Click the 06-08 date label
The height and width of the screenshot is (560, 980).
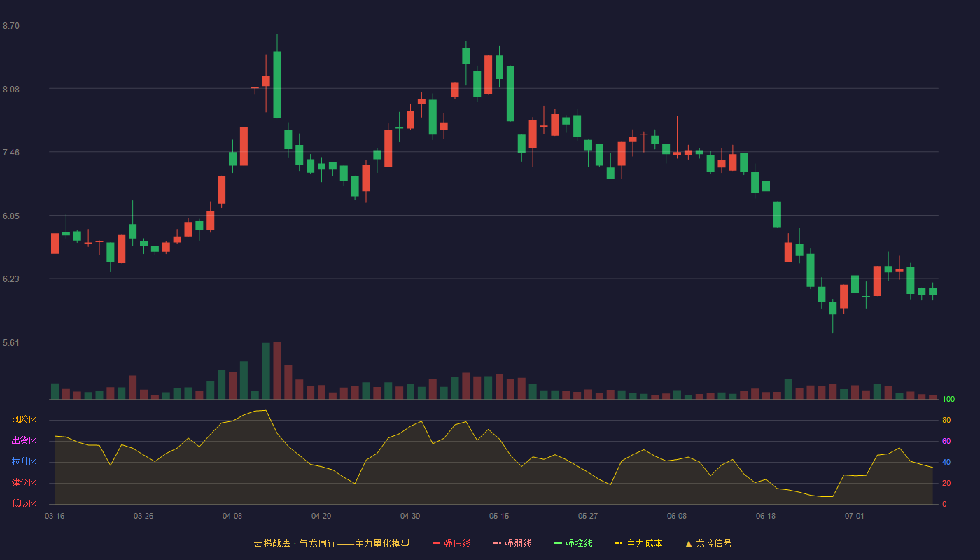coord(677,516)
